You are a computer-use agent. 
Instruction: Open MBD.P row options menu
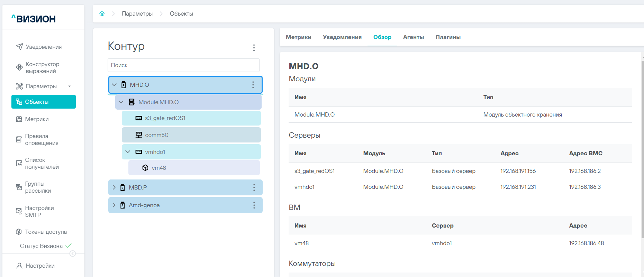254,187
